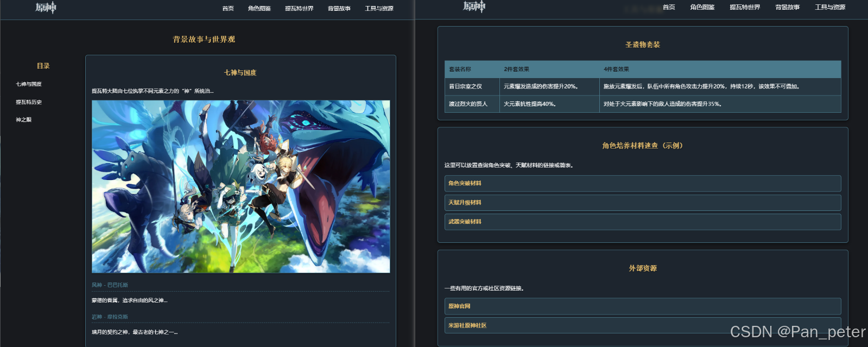Open 背景故事 in the left page navigation

(x=339, y=8)
